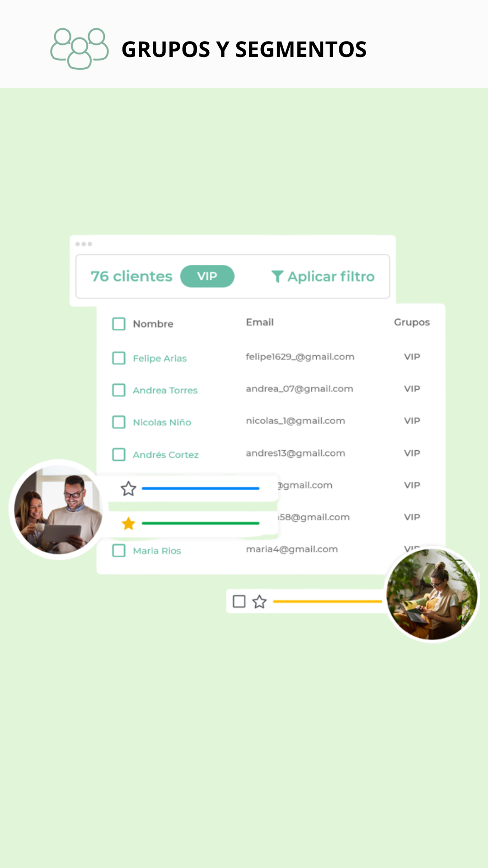The width and height of the screenshot is (488, 868).
Task: Click the Email column header
Action: [x=260, y=322]
